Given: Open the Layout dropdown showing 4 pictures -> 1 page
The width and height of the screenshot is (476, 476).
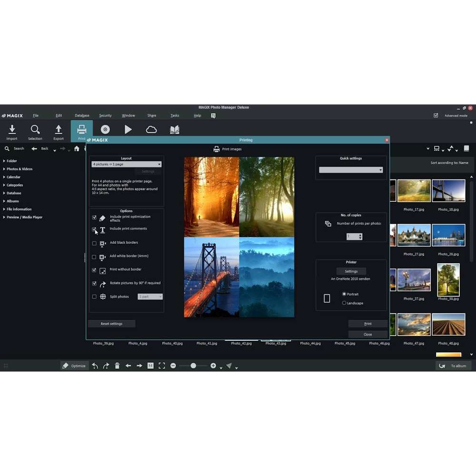Looking at the screenshot, I should (127, 164).
